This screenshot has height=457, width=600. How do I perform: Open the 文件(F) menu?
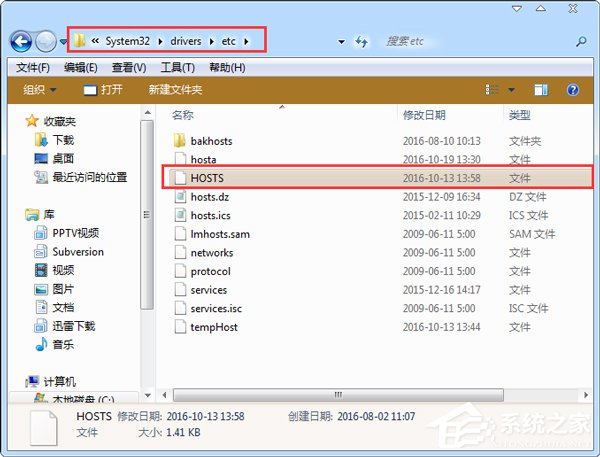point(33,67)
